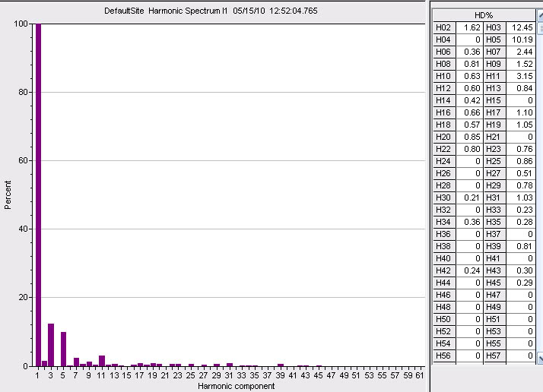
Task: Click the H31 value 1.03
Action: (520, 198)
